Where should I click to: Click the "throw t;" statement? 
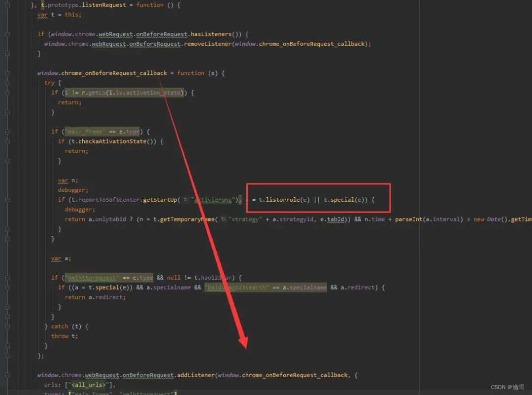click(65, 336)
